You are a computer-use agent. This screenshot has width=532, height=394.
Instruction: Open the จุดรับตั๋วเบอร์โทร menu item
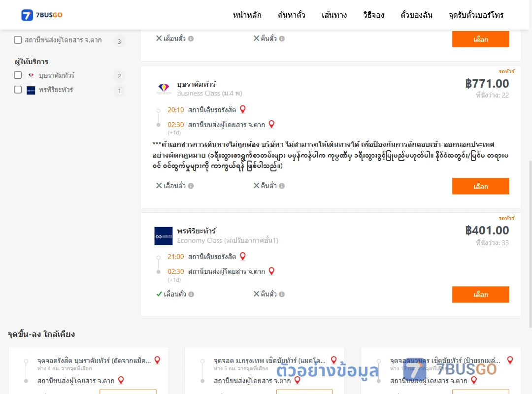pos(476,15)
